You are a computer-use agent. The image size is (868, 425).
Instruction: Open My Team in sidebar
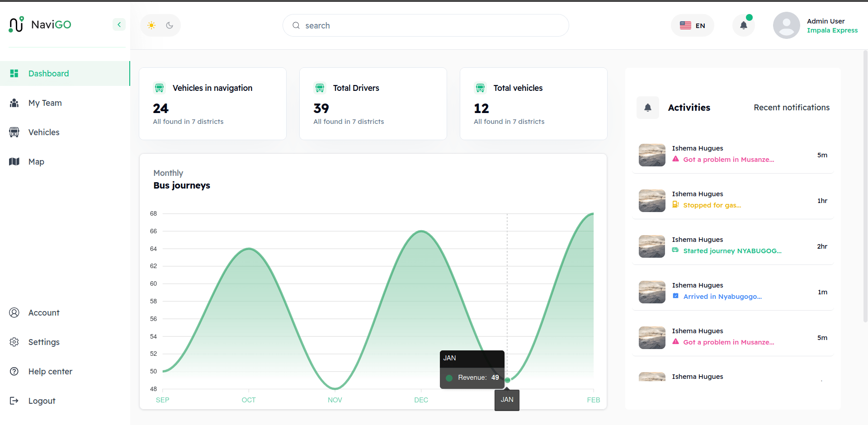(x=65, y=103)
